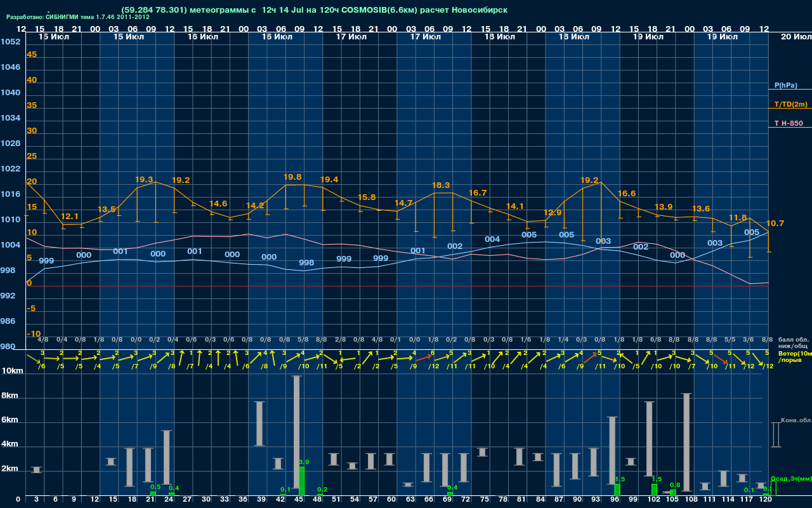Click the 10.7 temperature value

[x=775, y=224]
